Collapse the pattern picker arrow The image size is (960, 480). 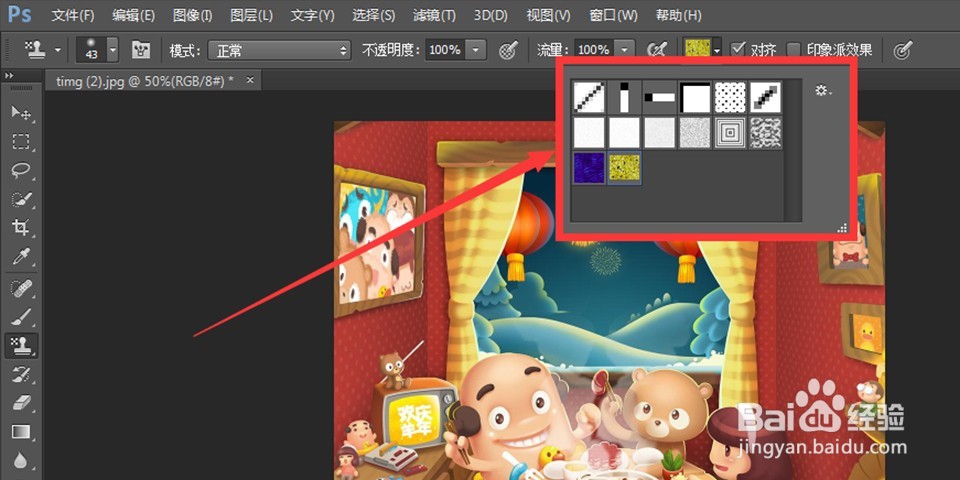click(x=717, y=51)
